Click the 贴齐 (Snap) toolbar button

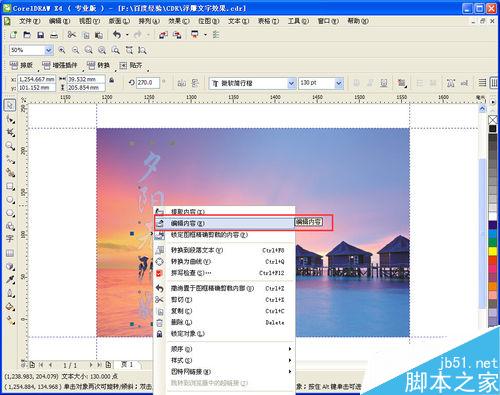[131, 65]
